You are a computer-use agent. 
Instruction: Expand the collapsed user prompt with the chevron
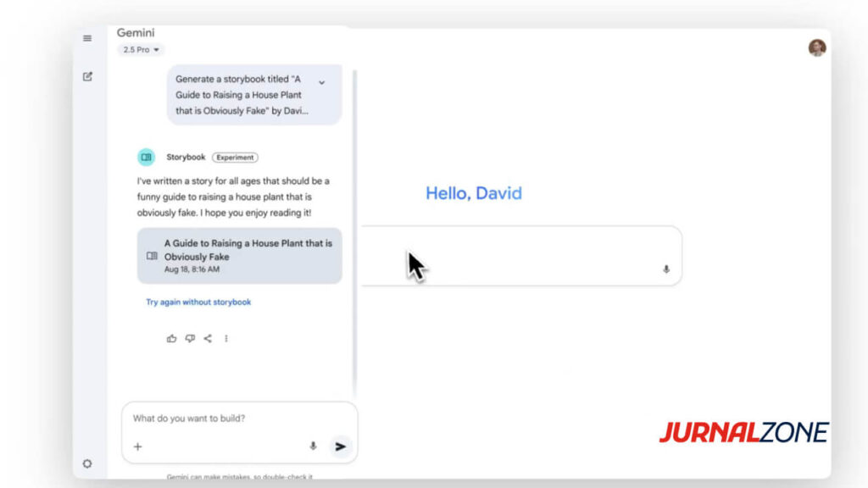[321, 82]
